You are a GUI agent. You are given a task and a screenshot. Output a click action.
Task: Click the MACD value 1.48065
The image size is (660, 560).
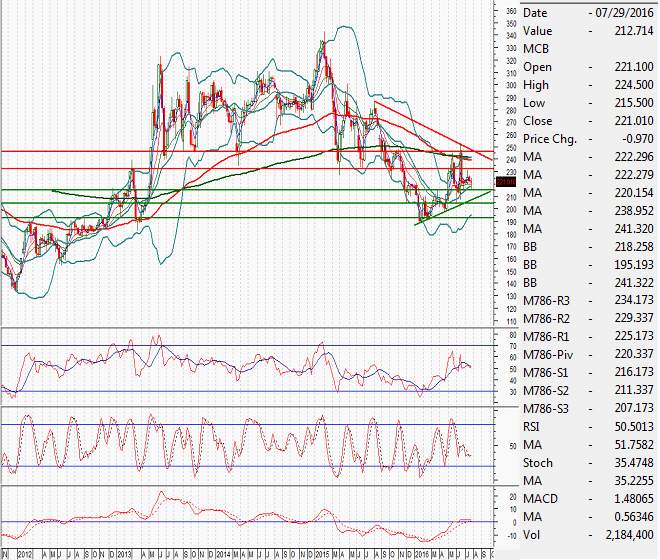633,499
